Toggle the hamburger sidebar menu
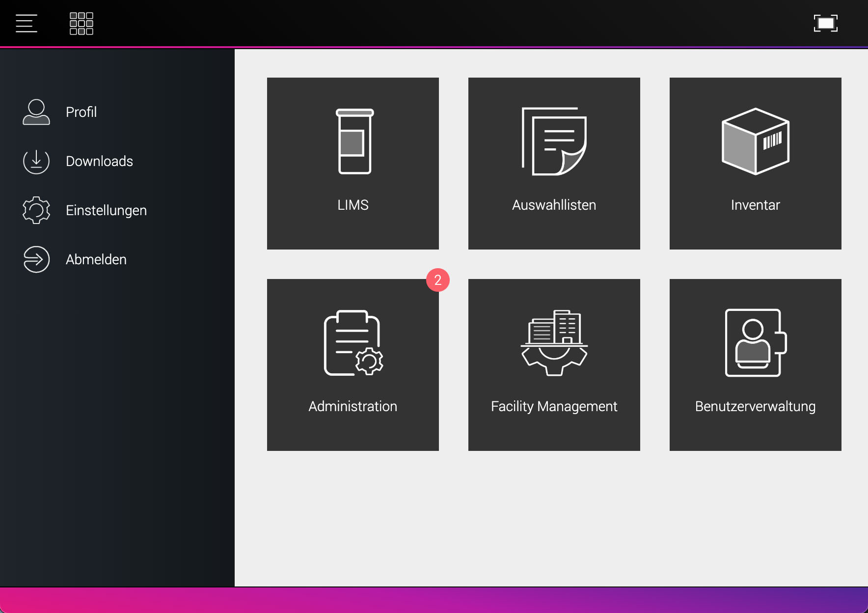 click(x=27, y=24)
